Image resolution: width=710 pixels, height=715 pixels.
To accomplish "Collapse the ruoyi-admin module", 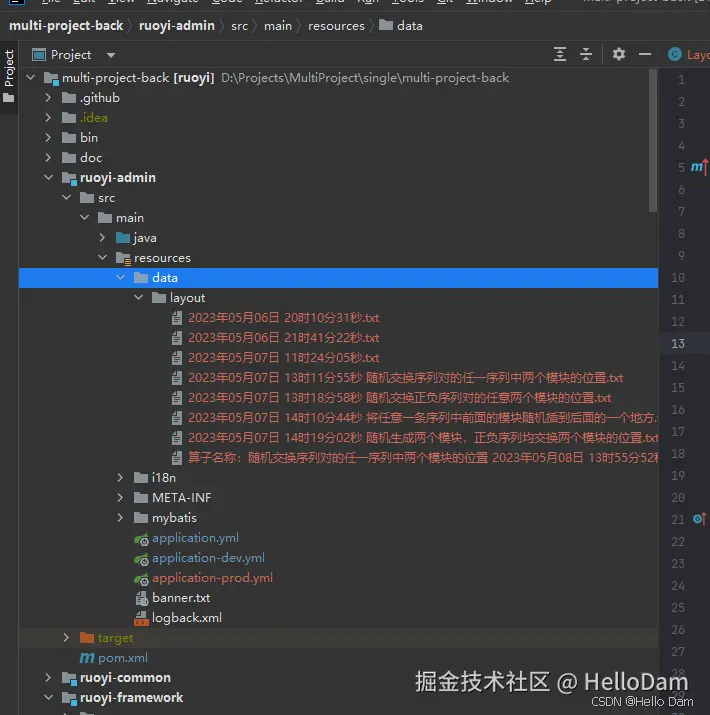I will point(48,177).
